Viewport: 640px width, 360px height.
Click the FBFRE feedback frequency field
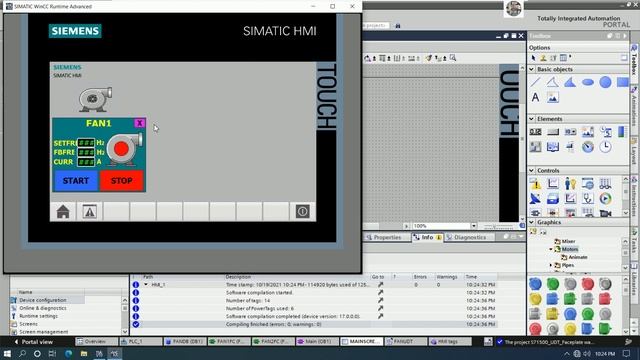(86, 152)
